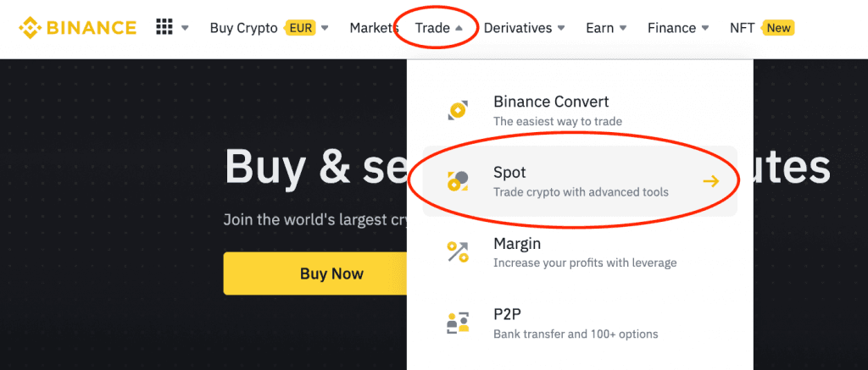Viewport: 868px width, 370px height.
Task: Click the Spot trading icon
Action: 458,180
